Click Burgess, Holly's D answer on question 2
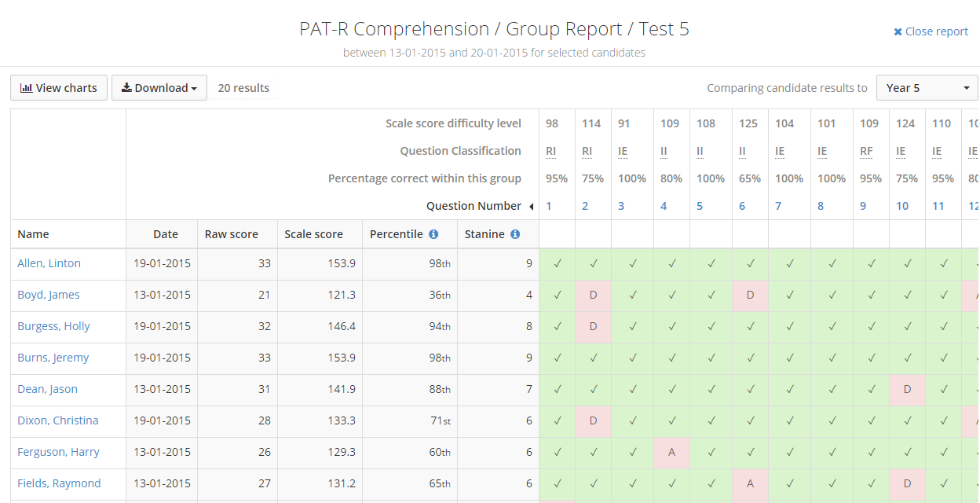Viewport: 980px width, 503px height. (x=594, y=327)
